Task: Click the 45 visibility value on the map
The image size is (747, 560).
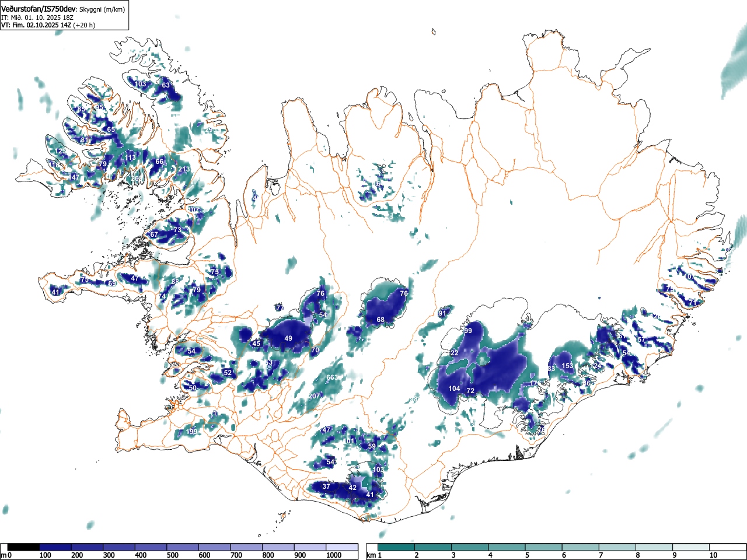Action: 256,344
